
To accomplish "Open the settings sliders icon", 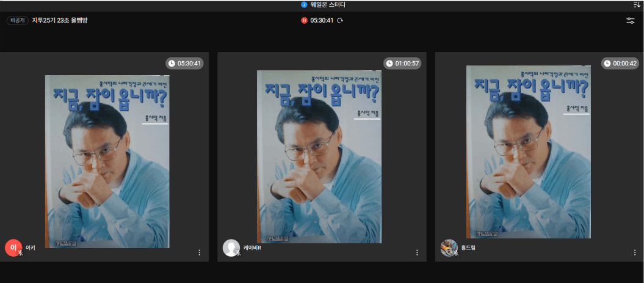I will (631, 21).
